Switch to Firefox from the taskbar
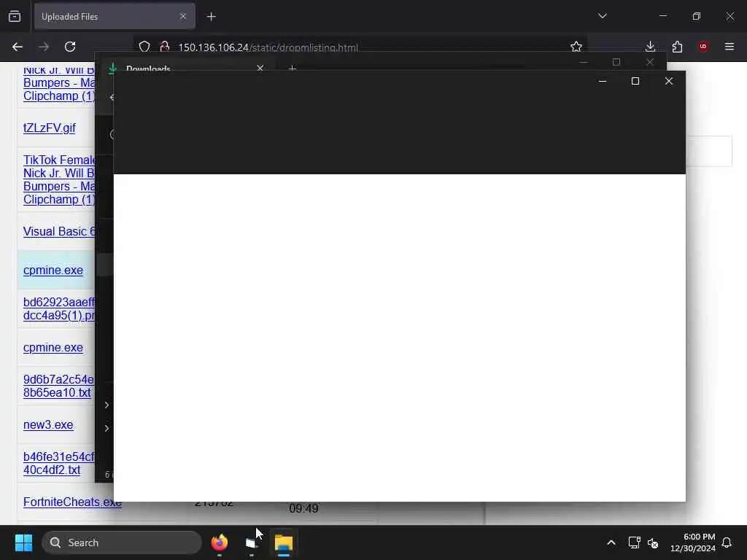Screen dimensions: 747x560 (x=220, y=542)
